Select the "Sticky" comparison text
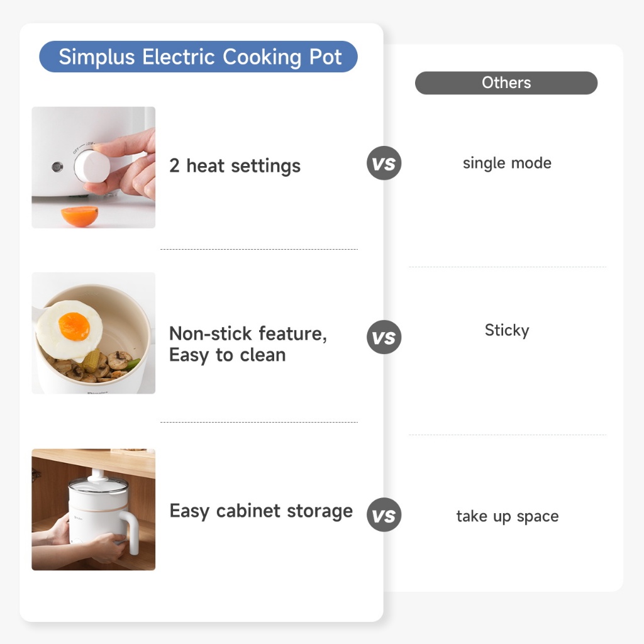The width and height of the screenshot is (644, 644). click(507, 331)
